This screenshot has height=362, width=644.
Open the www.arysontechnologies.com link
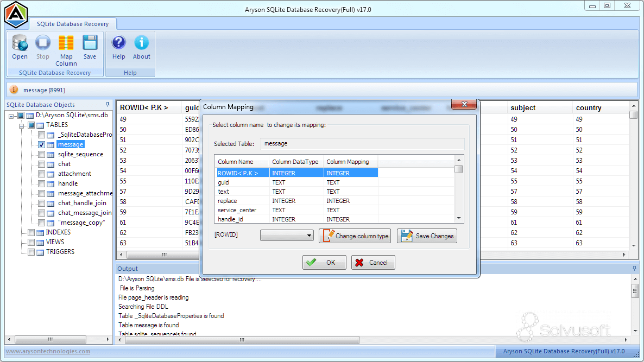click(x=48, y=351)
